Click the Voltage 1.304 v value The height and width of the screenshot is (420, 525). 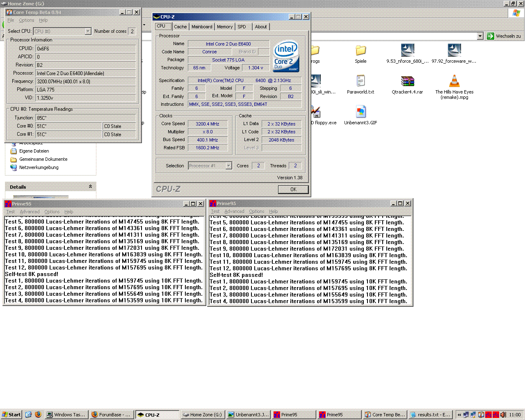point(256,68)
